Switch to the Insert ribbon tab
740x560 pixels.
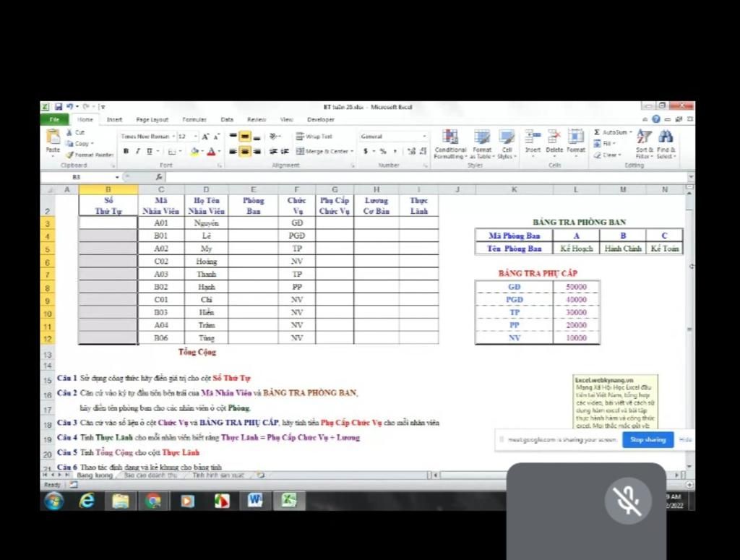(x=114, y=120)
